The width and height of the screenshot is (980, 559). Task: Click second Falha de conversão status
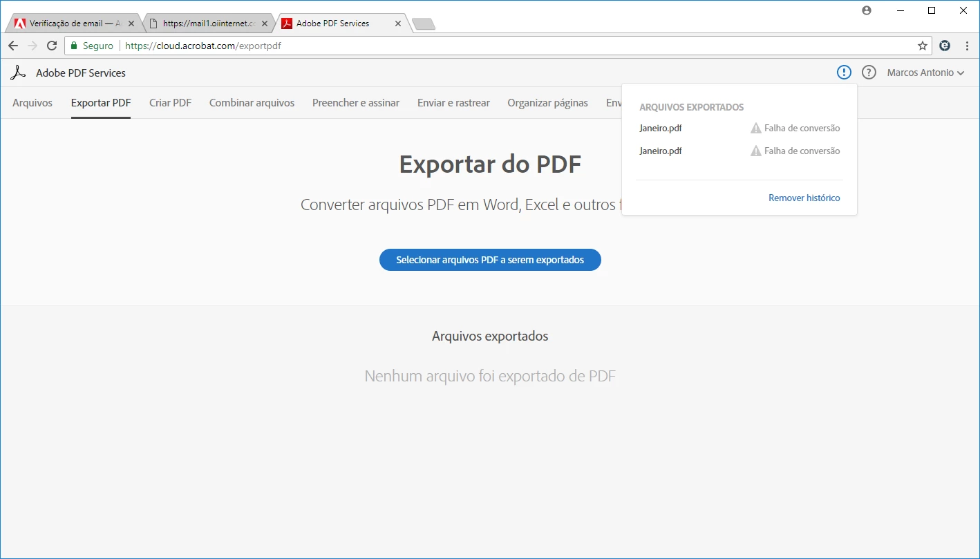(x=802, y=151)
